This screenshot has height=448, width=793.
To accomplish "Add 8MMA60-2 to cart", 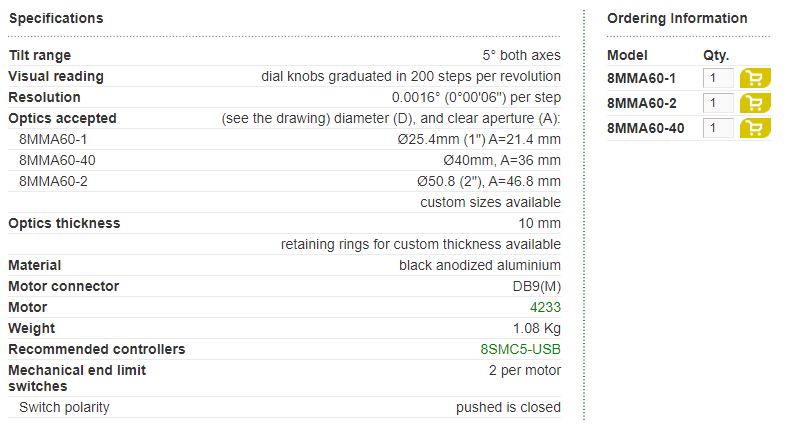I will point(755,103).
